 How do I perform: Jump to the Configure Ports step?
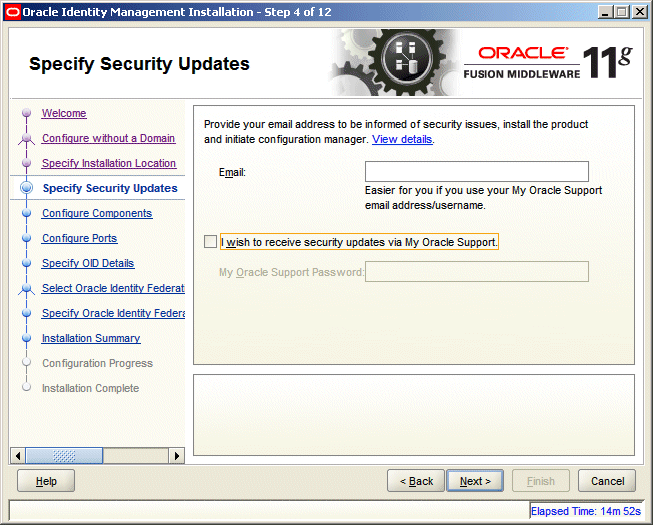[x=79, y=239]
